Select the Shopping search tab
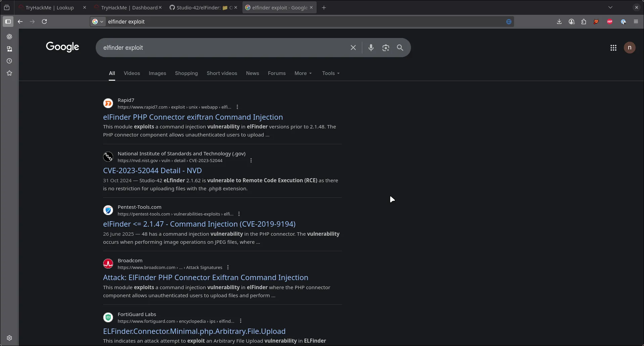Viewport: 644px width, 346px height. click(x=186, y=73)
